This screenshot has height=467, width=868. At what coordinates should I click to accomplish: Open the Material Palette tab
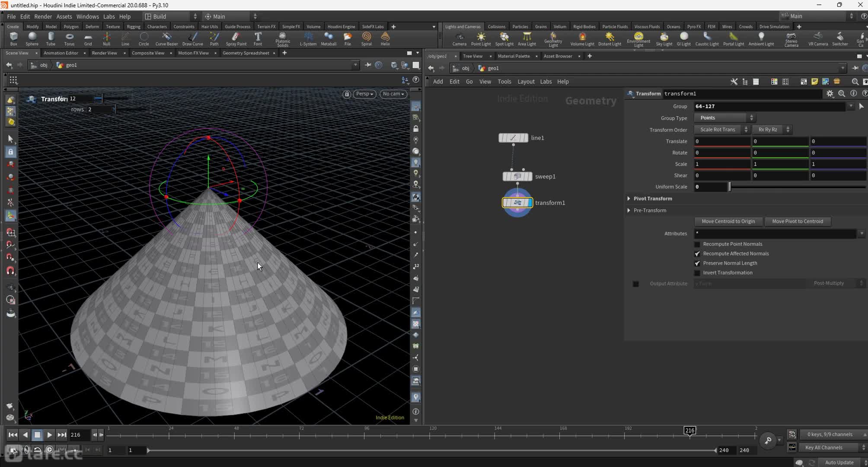point(514,56)
